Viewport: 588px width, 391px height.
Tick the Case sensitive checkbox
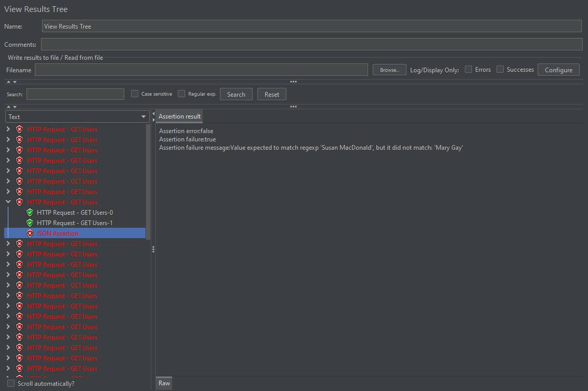pyautogui.click(x=135, y=94)
